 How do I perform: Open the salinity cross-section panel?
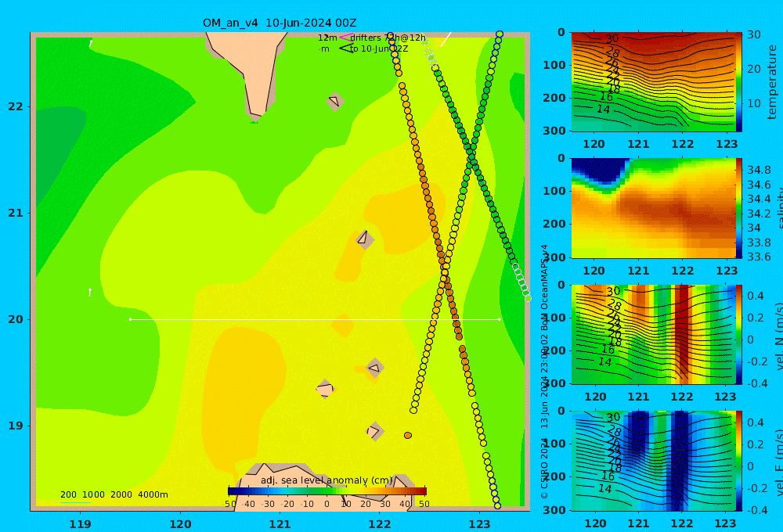coord(653,208)
